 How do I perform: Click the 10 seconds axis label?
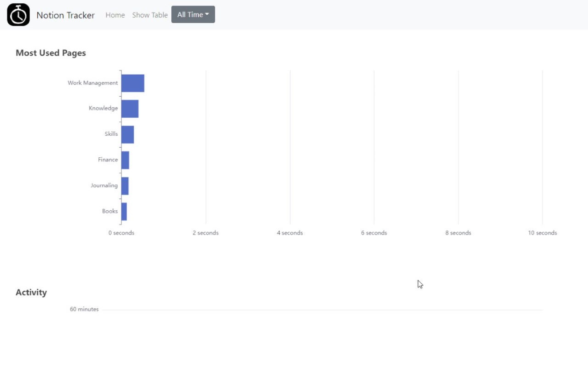(543, 233)
